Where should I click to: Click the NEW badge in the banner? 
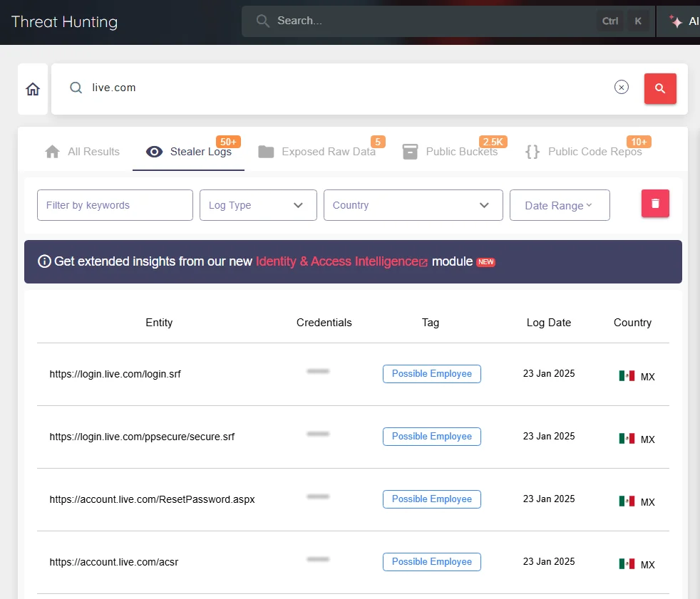(485, 262)
